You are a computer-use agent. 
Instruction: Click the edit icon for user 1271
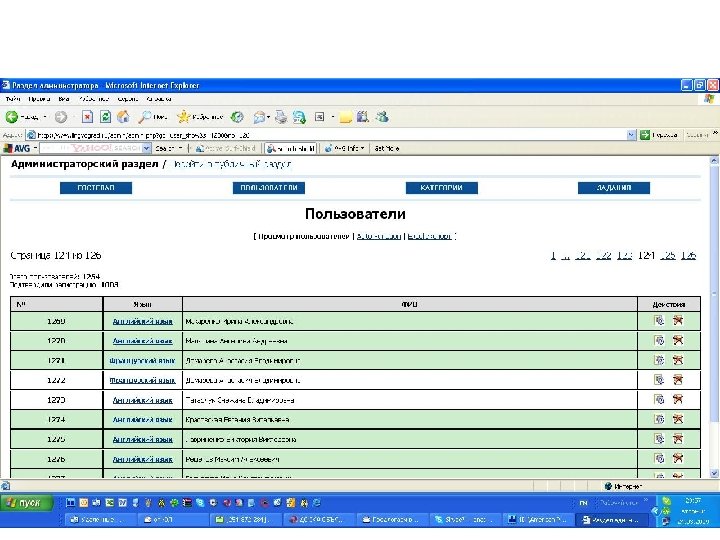click(x=659, y=360)
